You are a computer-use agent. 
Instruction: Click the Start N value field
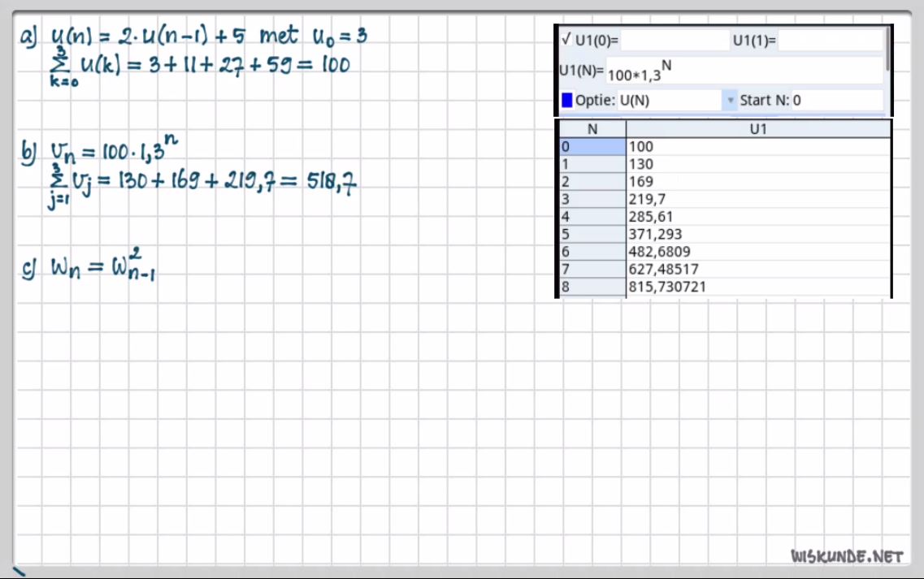tap(837, 100)
